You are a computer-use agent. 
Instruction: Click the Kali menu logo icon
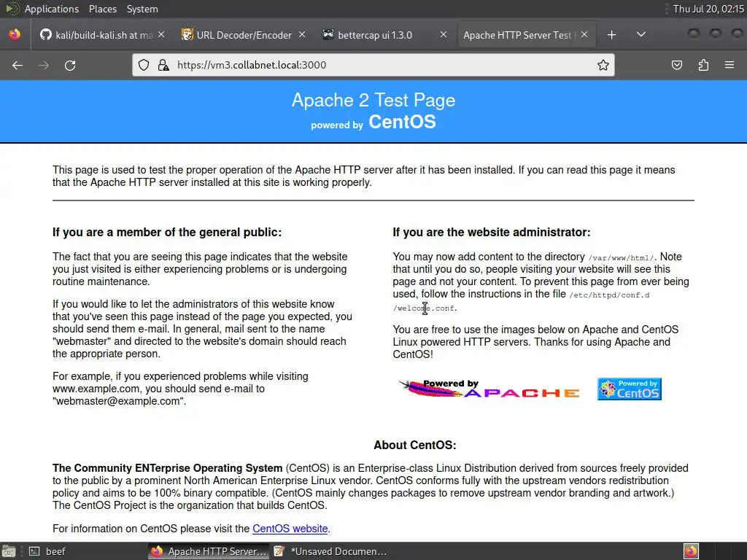coord(12,9)
